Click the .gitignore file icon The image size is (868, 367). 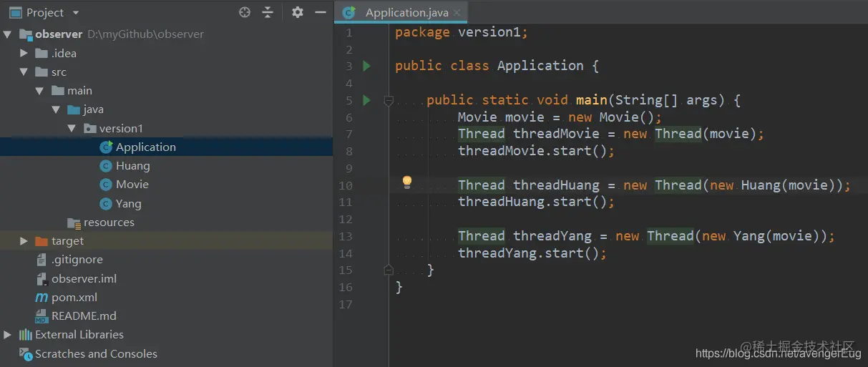[42, 260]
